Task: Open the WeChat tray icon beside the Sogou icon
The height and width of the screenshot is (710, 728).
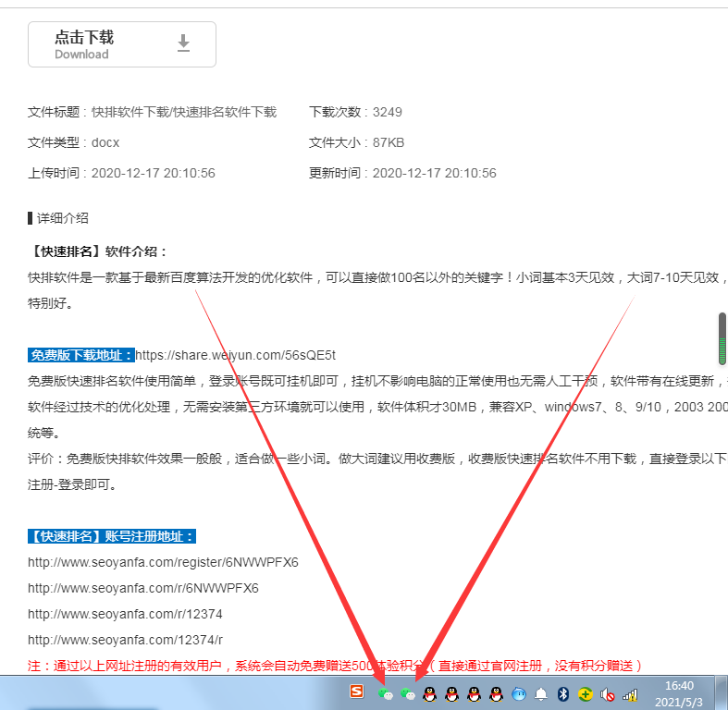Action: click(x=386, y=694)
